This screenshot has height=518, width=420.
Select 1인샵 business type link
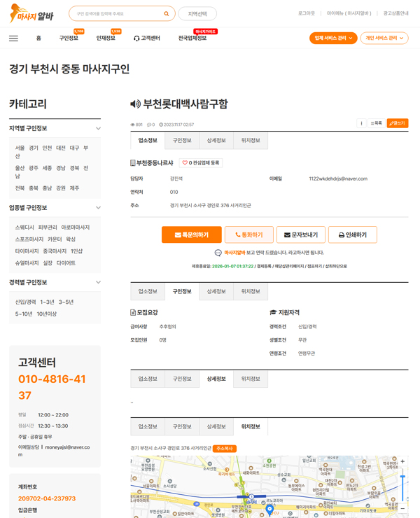click(76, 251)
